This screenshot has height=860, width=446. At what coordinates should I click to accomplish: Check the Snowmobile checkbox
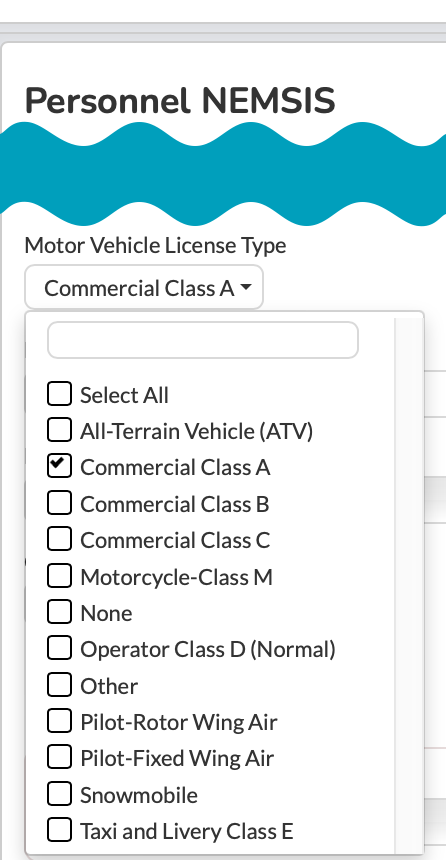[59, 794]
